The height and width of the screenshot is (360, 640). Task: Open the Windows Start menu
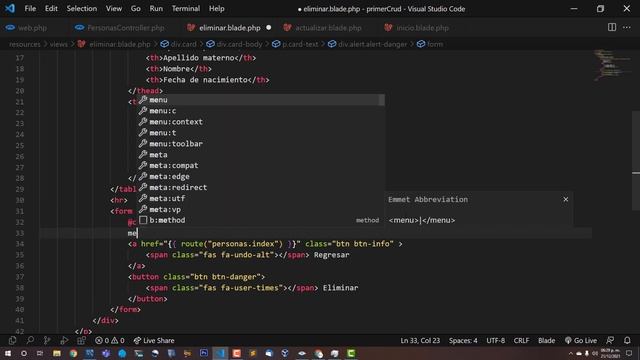pyautogui.click(x=8, y=353)
